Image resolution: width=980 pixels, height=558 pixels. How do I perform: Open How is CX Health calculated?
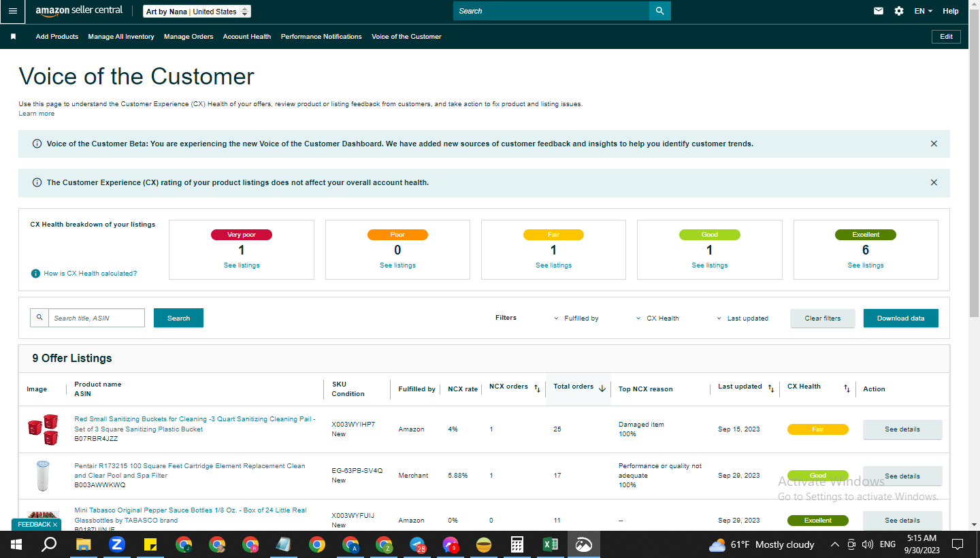[x=90, y=274]
